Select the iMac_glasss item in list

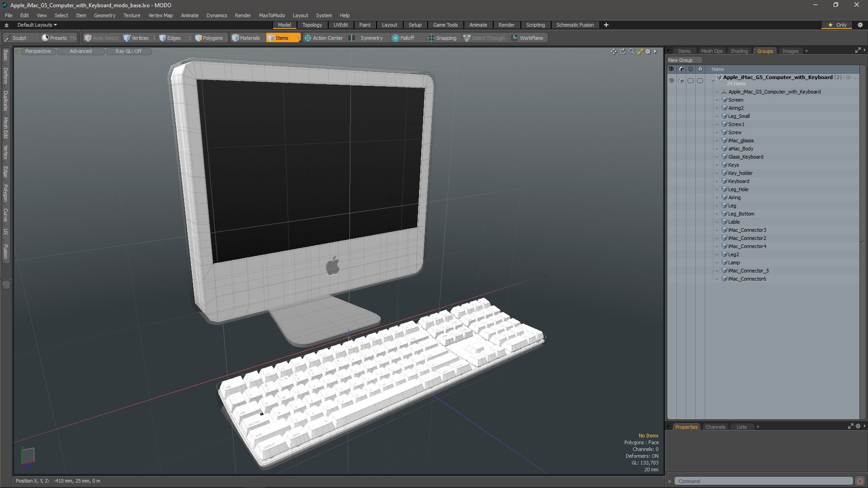pos(741,141)
